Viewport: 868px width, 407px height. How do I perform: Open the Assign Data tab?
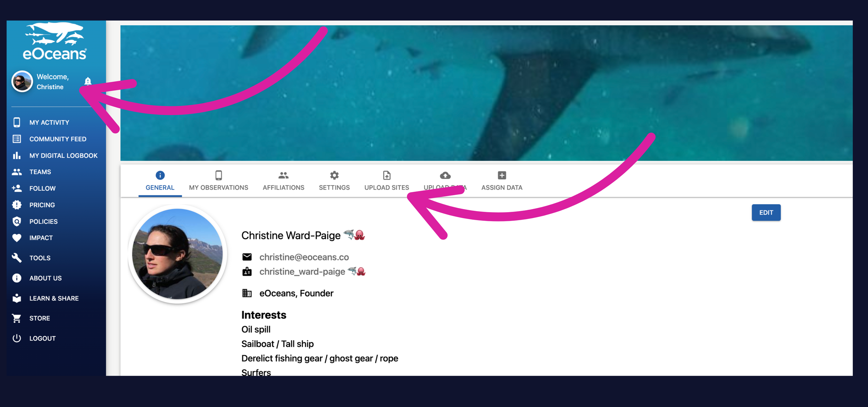[x=501, y=181]
